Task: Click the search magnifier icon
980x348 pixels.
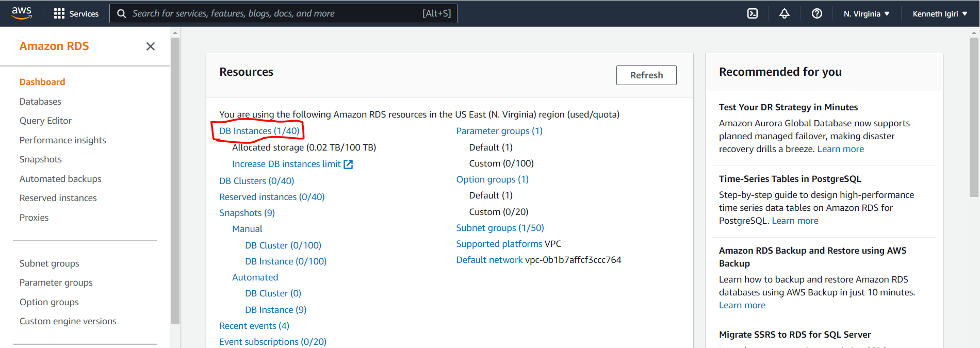Action: 121,13
